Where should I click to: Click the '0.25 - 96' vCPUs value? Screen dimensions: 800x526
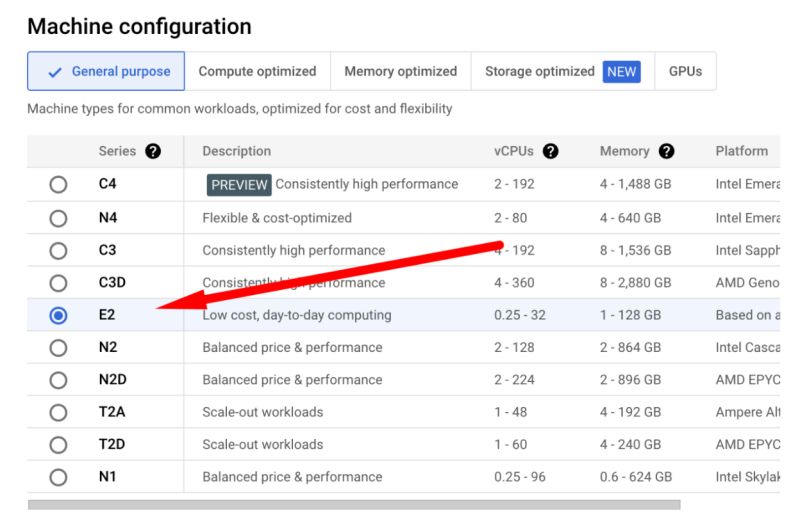click(x=520, y=477)
